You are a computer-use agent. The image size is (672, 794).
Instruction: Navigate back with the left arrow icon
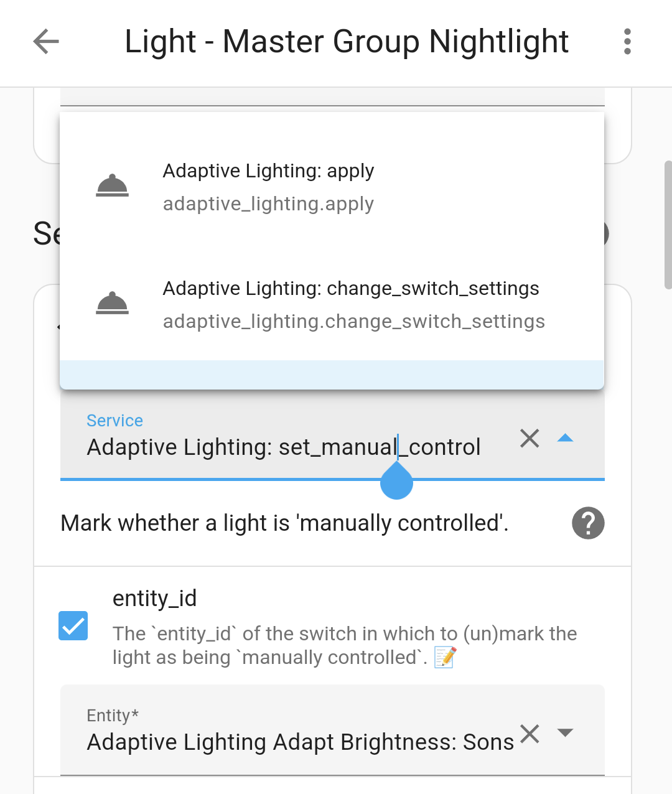click(45, 42)
